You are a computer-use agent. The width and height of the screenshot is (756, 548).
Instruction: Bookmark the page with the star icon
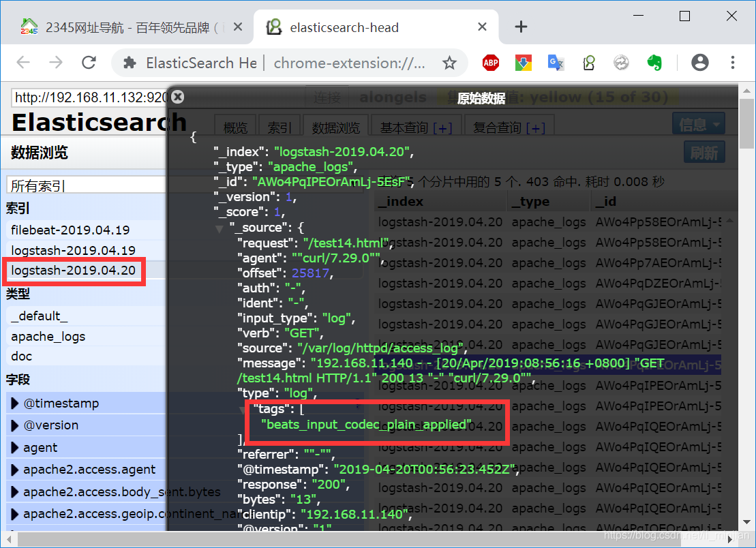coord(449,63)
